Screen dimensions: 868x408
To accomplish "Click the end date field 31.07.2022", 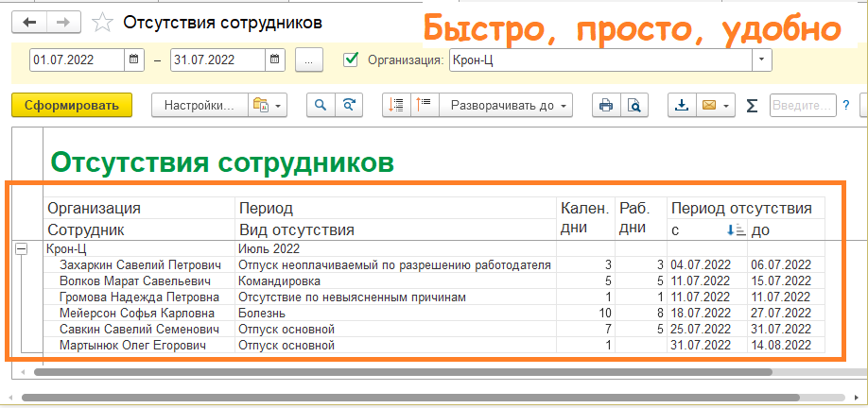I will click(218, 59).
